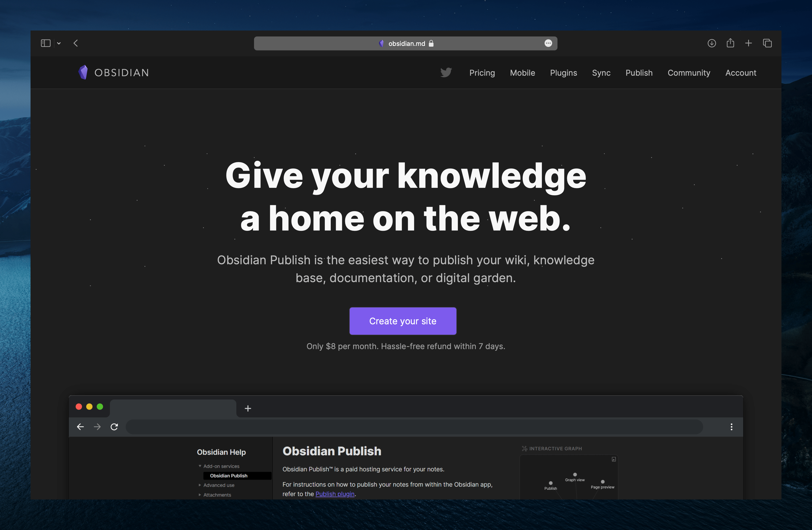Click the Create your site button

coord(403,321)
